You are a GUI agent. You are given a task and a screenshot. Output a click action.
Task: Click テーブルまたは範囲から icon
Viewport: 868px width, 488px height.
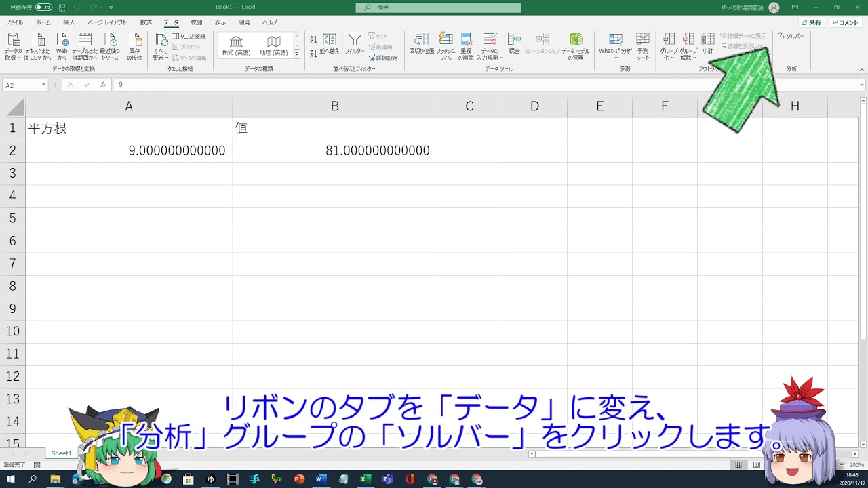click(x=85, y=46)
